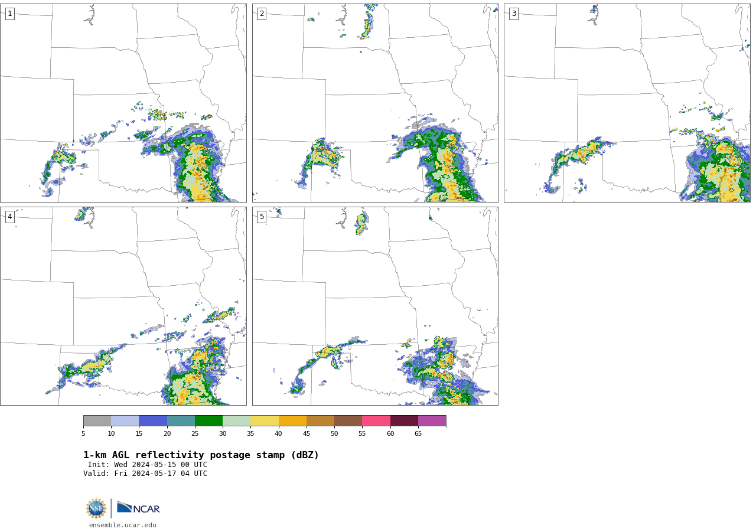Click the colorbar tick label 65

418,434
